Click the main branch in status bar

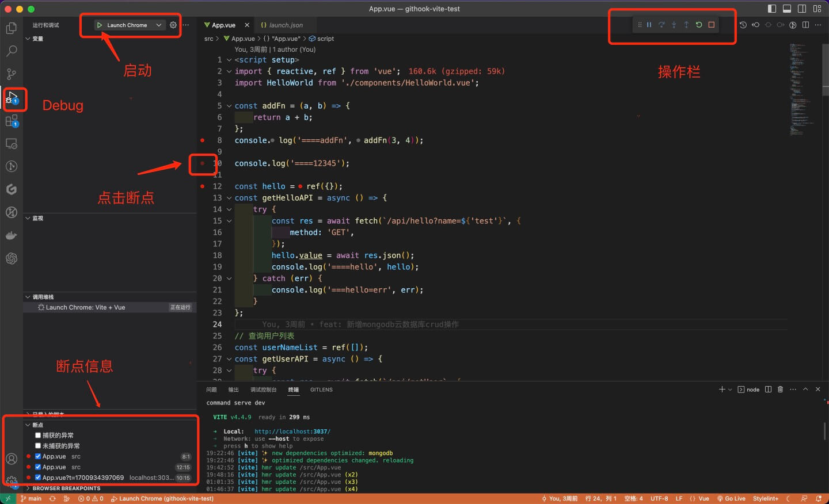(x=31, y=498)
